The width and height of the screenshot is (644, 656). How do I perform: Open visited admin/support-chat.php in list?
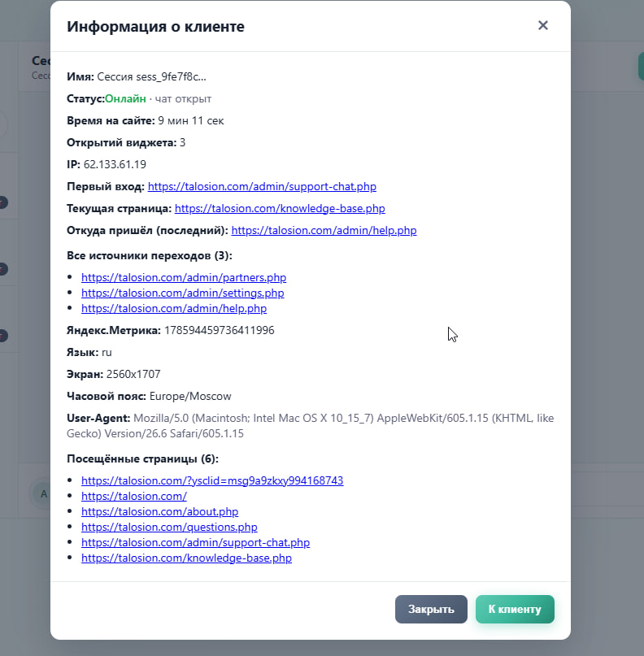click(195, 543)
